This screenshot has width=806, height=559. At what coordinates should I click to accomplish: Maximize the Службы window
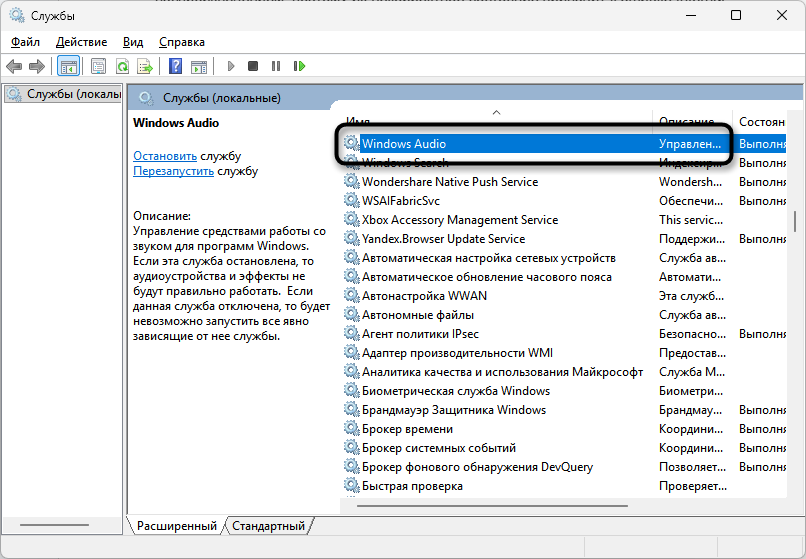(736, 15)
